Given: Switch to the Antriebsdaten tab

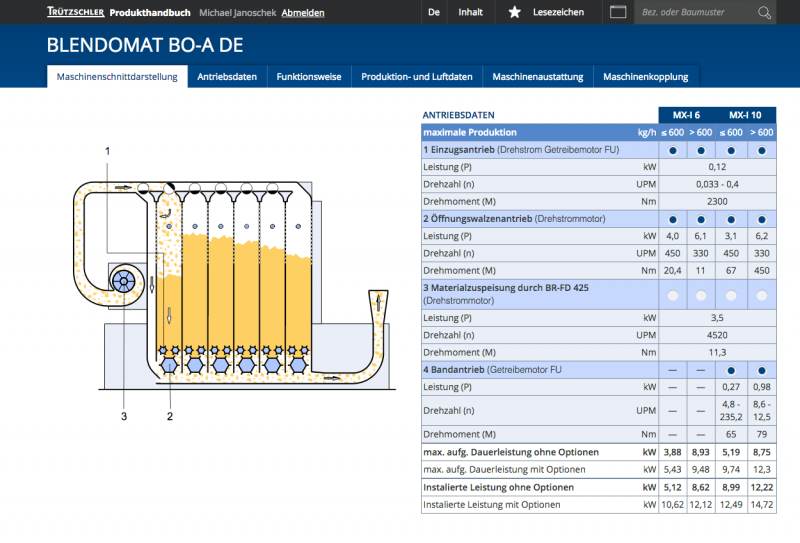Looking at the screenshot, I should 227,77.
